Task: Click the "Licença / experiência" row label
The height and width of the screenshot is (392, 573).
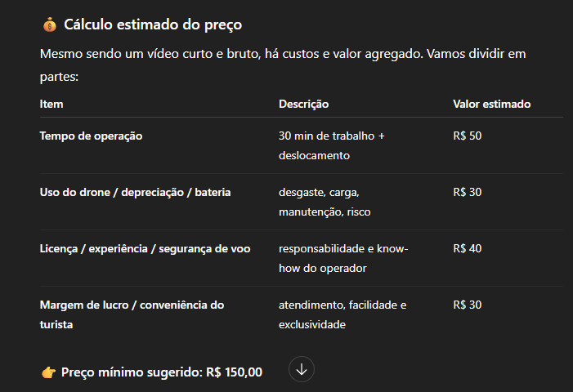Action: (145, 248)
